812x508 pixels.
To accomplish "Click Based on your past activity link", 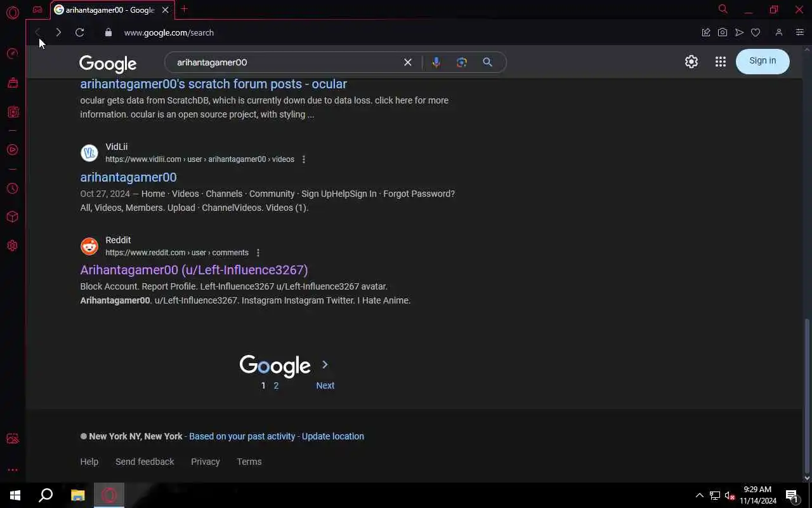I will coord(242,436).
